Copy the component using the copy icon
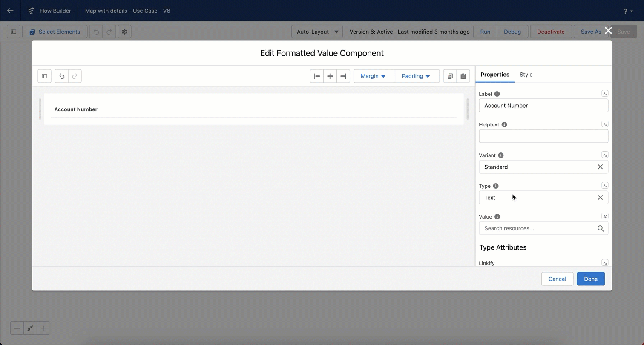Image resolution: width=644 pixels, height=345 pixels. [450, 76]
